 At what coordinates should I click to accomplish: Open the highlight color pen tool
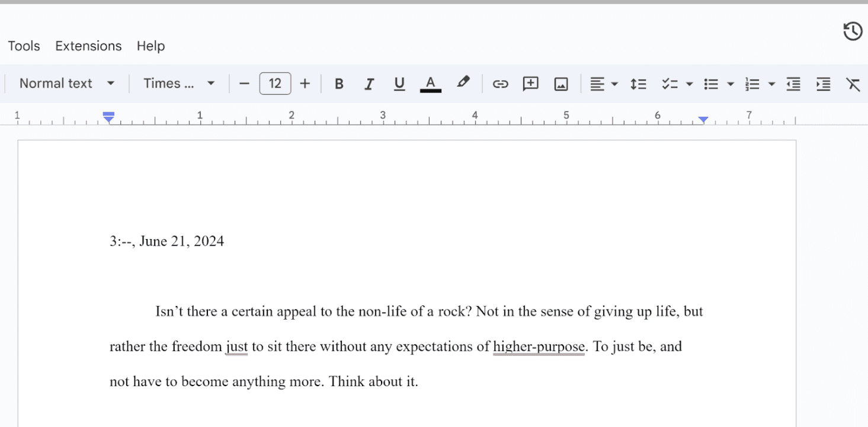(463, 82)
